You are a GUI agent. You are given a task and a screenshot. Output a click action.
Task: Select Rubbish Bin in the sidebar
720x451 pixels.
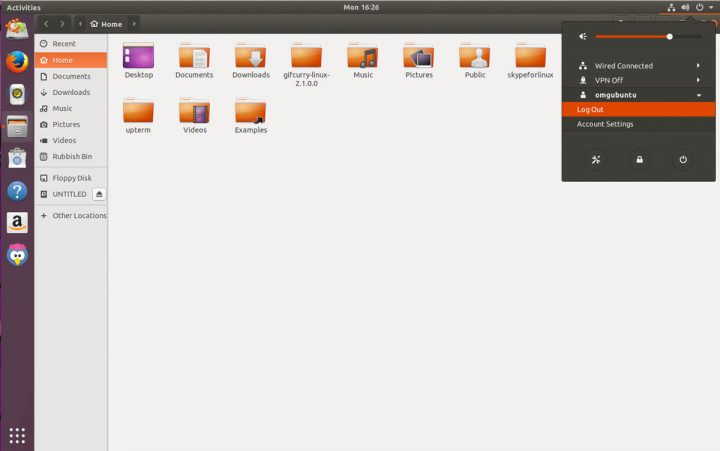tap(71, 156)
